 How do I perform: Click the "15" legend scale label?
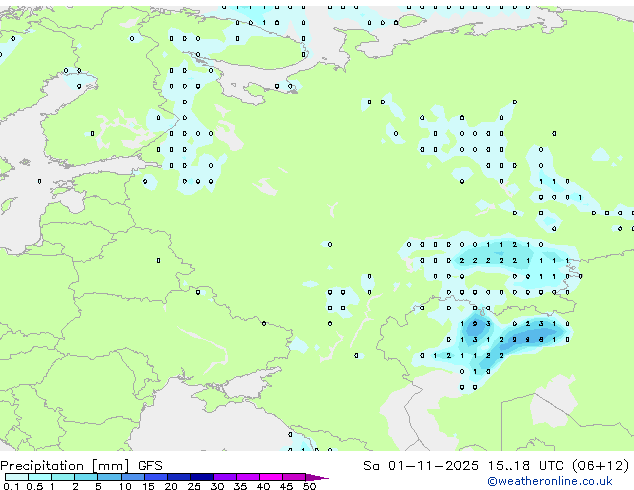[x=148, y=486]
